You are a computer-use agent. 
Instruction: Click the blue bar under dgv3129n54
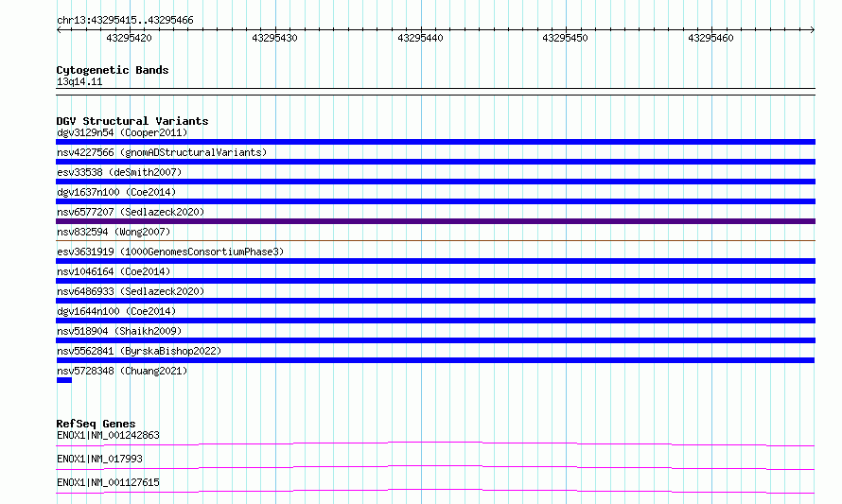coord(435,142)
